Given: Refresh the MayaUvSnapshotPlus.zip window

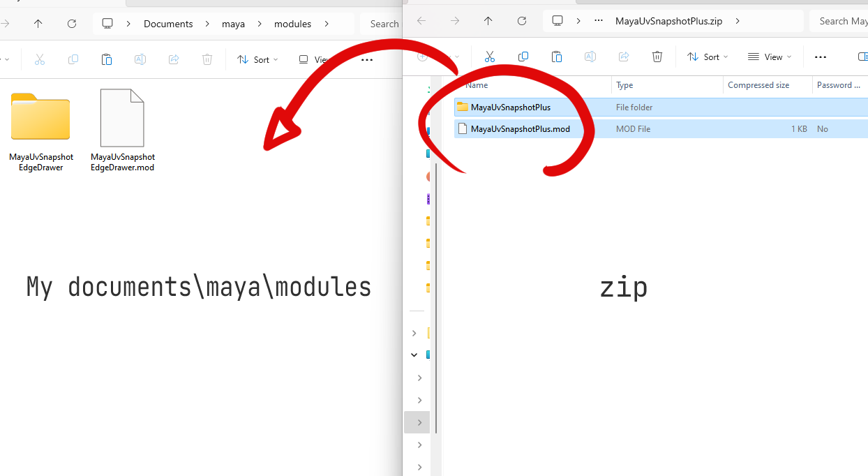Looking at the screenshot, I should pyautogui.click(x=522, y=21).
